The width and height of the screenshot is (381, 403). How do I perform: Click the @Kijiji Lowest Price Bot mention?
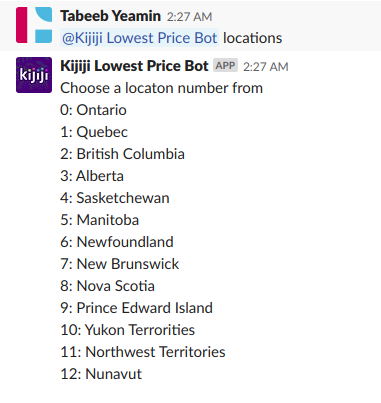[139, 38]
